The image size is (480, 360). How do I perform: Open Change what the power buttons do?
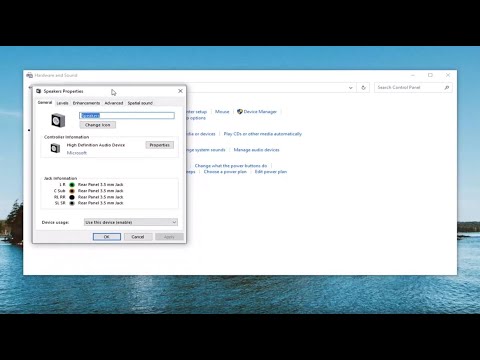pyautogui.click(x=231, y=166)
